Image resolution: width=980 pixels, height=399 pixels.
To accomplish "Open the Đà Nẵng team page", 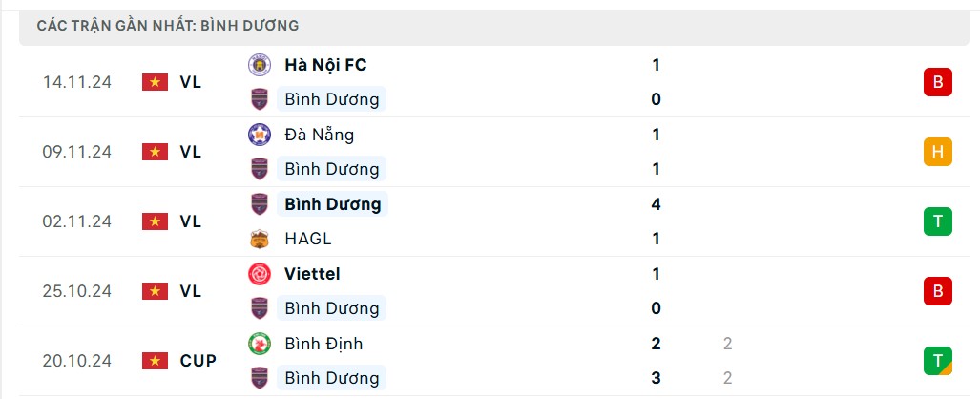I will pos(319,135).
